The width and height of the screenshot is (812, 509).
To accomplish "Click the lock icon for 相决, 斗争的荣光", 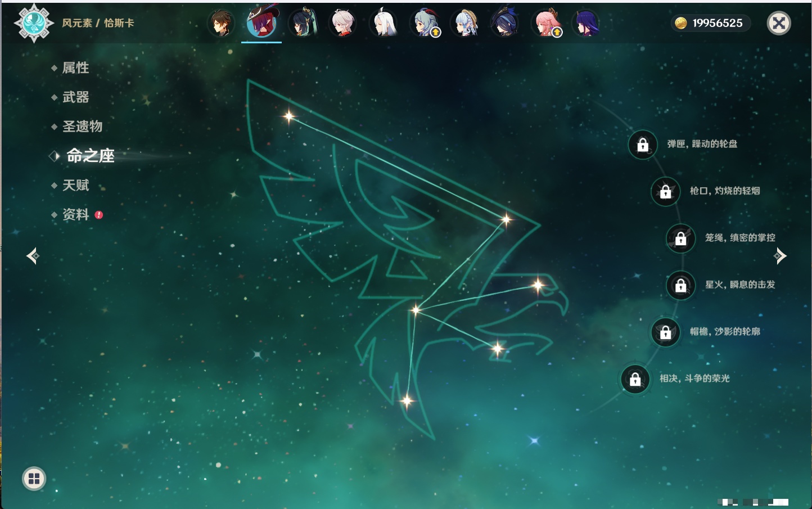I will [x=635, y=379].
